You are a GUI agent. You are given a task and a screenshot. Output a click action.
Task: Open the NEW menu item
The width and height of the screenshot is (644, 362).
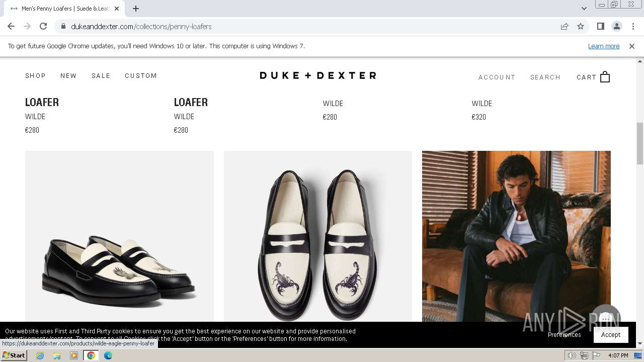tap(68, 75)
